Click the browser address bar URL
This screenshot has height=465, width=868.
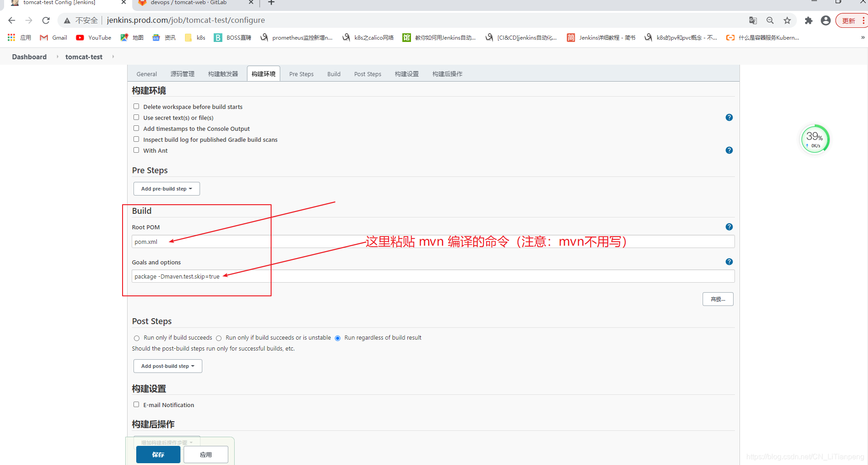click(x=186, y=20)
